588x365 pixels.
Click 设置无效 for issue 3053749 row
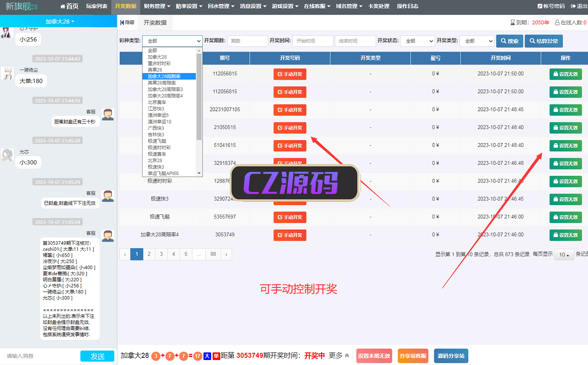tap(565, 235)
